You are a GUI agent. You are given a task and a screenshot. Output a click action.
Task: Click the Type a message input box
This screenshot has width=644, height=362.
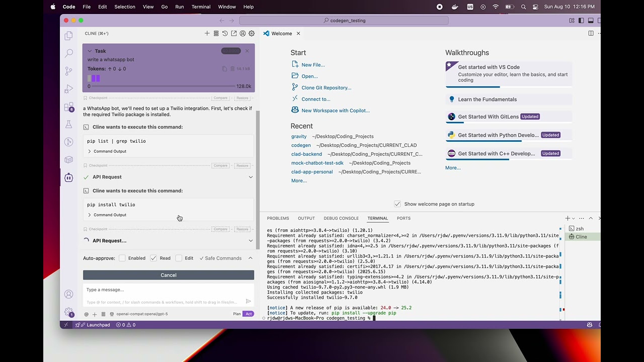coord(169,295)
